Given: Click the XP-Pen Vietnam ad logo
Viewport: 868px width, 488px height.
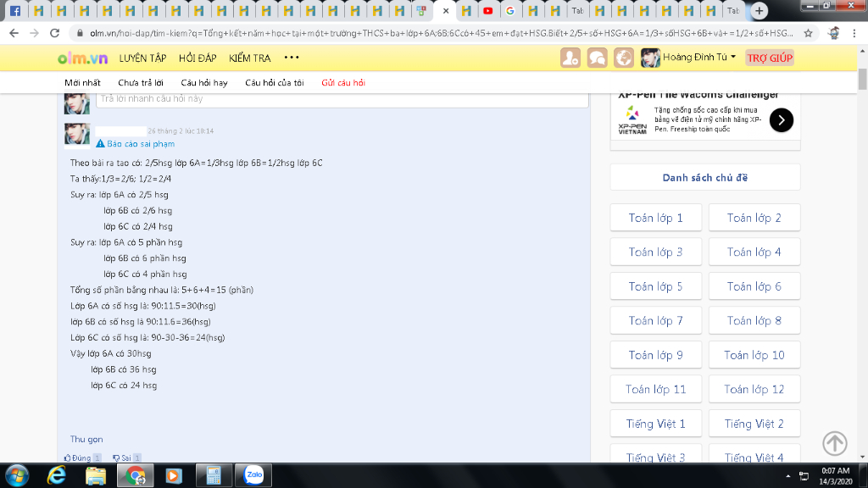Looking at the screenshot, I should (x=632, y=120).
